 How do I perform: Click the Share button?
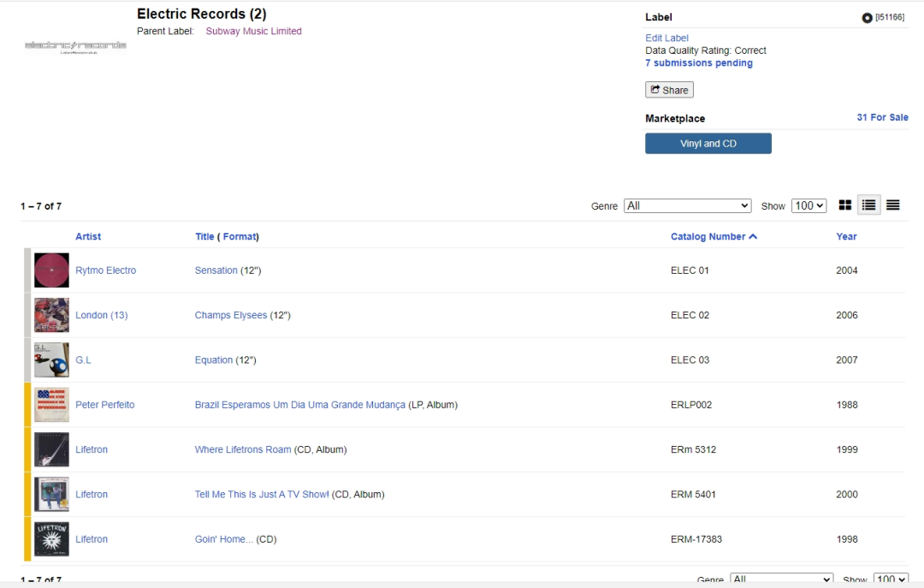[x=669, y=90]
